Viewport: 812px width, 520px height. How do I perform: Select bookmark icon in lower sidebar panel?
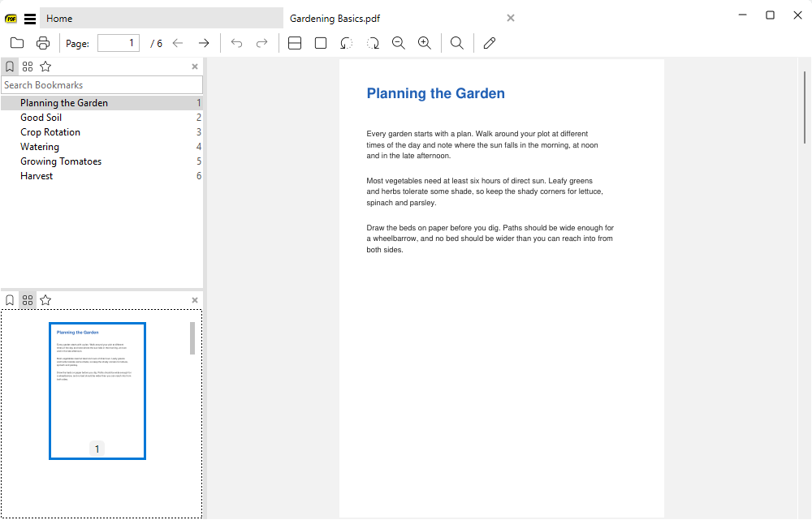10,300
